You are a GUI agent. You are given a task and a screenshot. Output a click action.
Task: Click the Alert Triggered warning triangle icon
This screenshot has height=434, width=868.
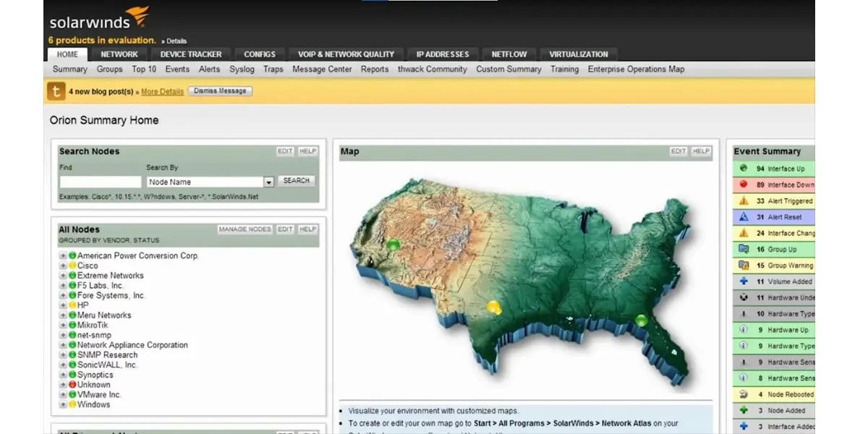(x=743, y=200)
